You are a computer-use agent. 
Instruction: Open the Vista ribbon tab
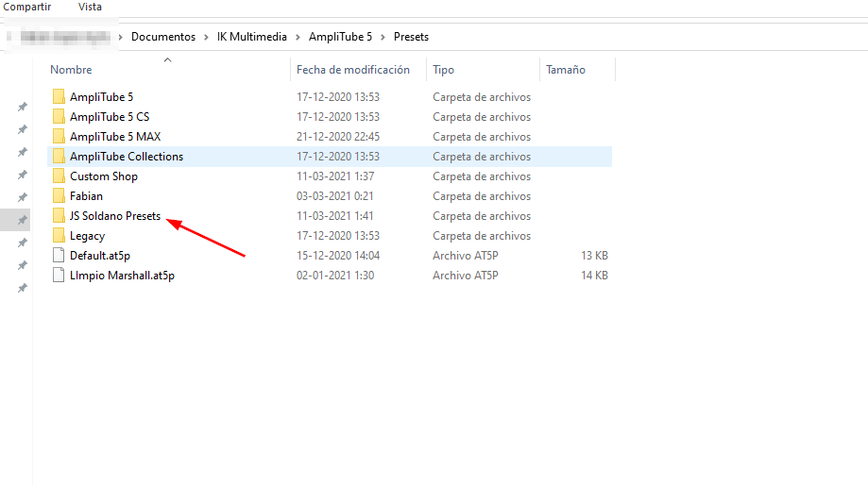click(90, 7)
